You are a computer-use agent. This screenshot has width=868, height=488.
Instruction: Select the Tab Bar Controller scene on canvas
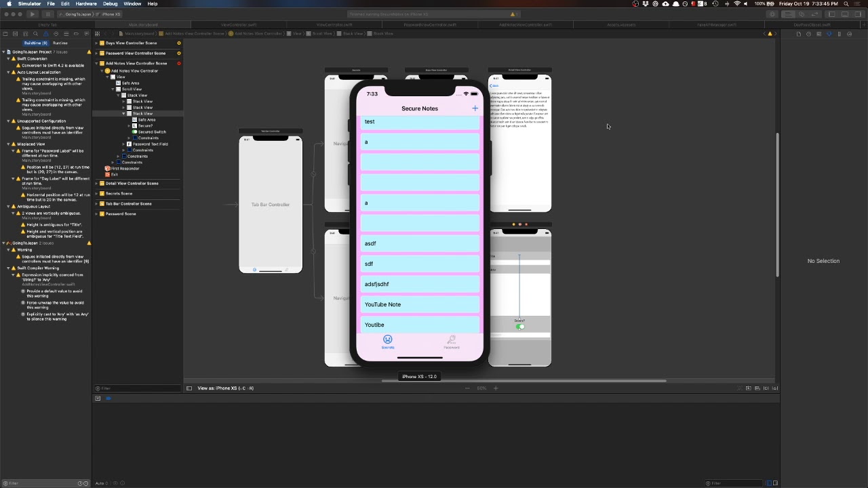[271, 205]
